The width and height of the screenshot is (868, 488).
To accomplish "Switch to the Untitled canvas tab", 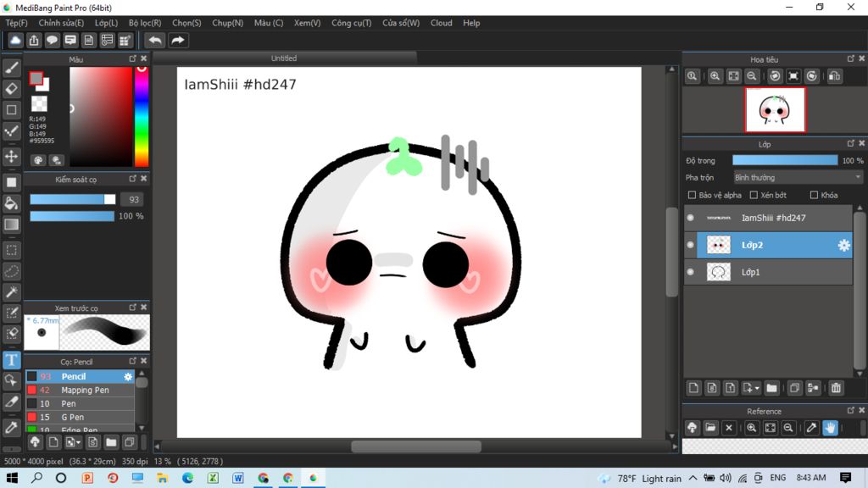I will pos(284,58).
